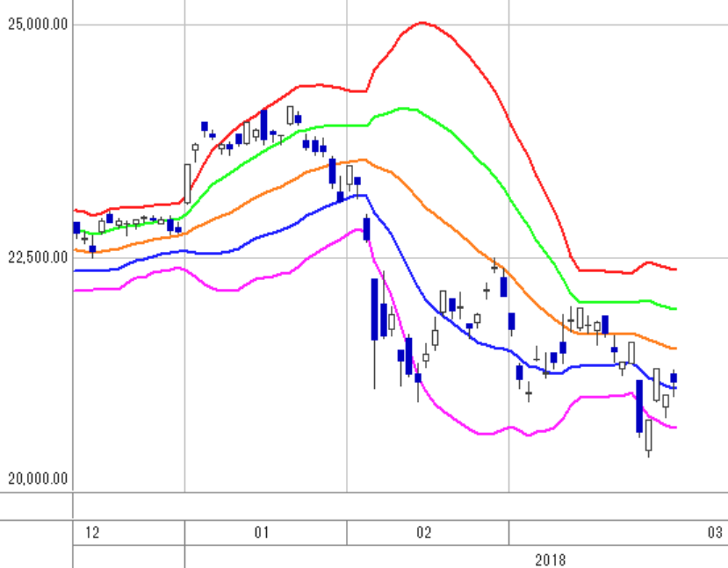Click the 2018 year label
The height and width of the screenshot is (568, 728).
click(x=551, y=560)
